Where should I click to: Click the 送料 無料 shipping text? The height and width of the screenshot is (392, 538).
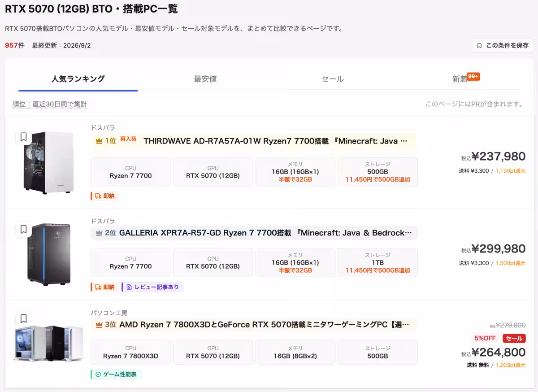coord(478,365)
